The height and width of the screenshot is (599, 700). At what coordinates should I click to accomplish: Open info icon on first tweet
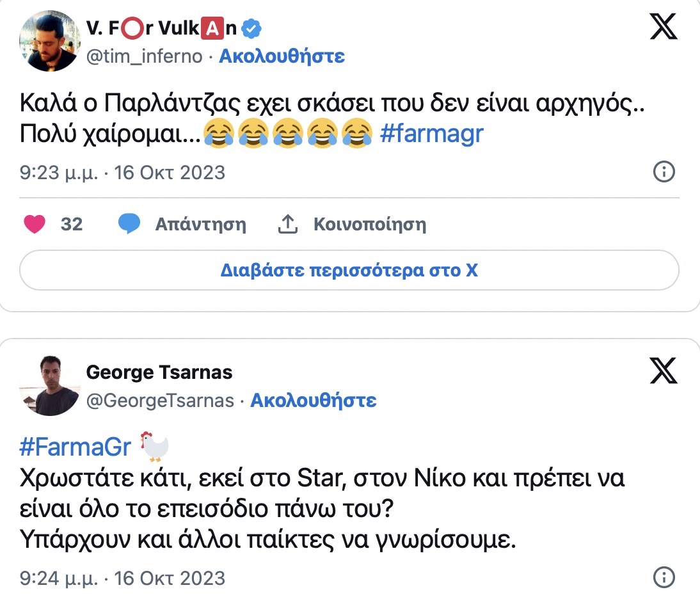(664, 172)
